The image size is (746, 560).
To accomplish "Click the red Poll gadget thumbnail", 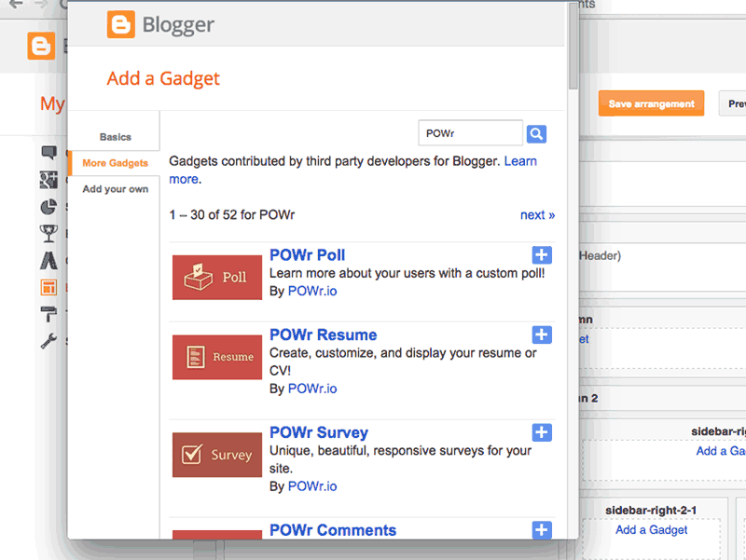I will 217,277.
